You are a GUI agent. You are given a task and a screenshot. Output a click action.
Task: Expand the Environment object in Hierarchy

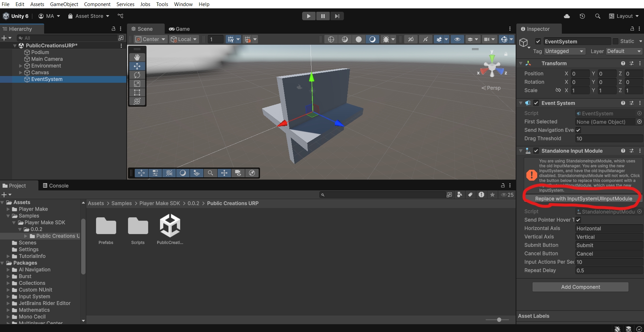[21, 66]
